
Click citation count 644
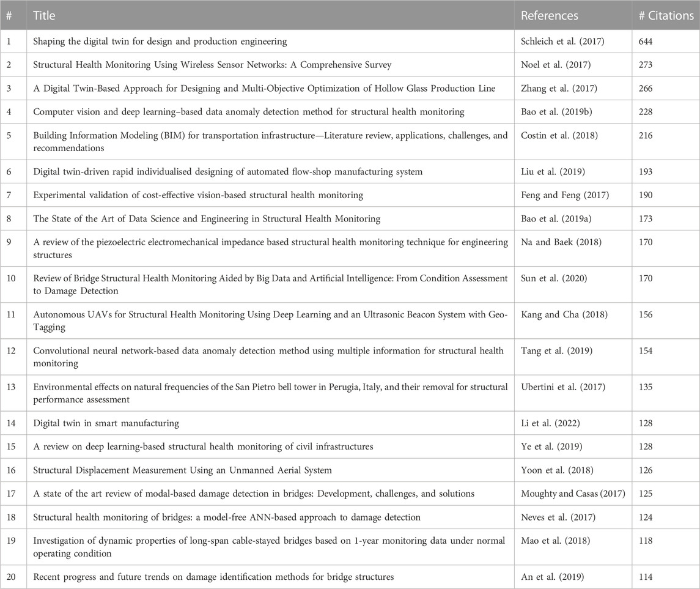(x=646, y=42)
